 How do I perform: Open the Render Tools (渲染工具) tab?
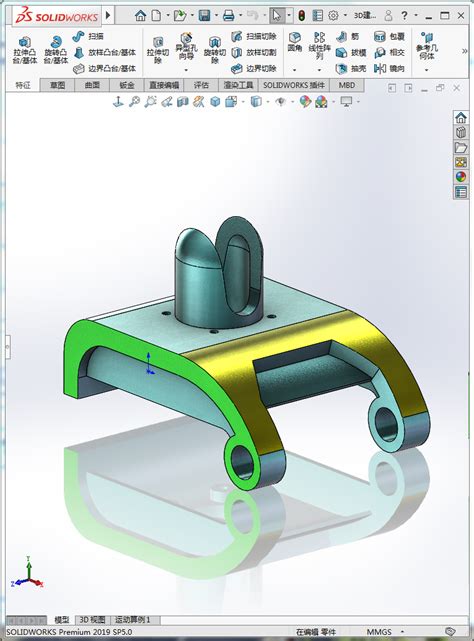(x=238, y=85)
